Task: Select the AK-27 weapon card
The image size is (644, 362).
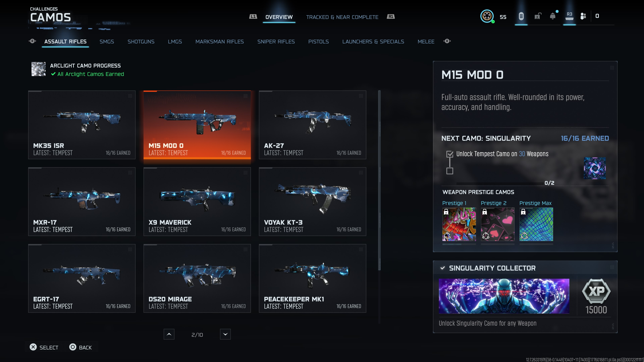Action: click(x=312, y=125)
